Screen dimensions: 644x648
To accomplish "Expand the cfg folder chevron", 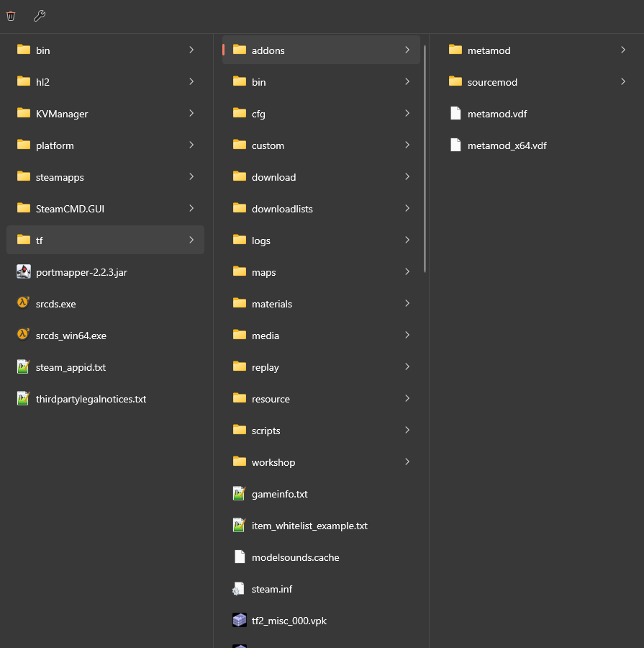I will click(407, 113).
